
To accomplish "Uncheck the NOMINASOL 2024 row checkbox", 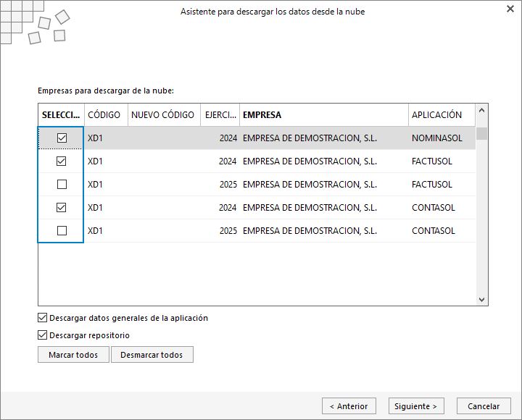I will (x=62, y=138).
